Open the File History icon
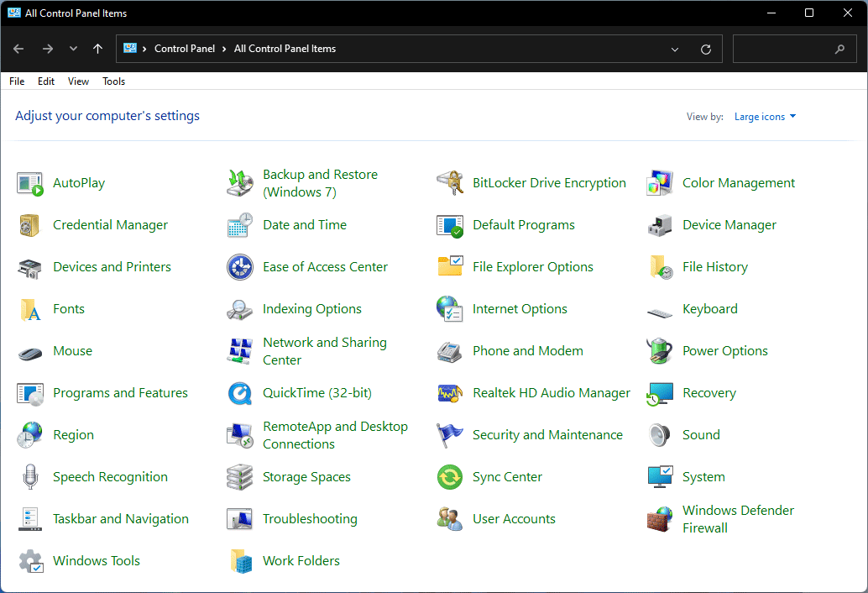Viewport: 868px width, 593px height. [x=661, y=267]
